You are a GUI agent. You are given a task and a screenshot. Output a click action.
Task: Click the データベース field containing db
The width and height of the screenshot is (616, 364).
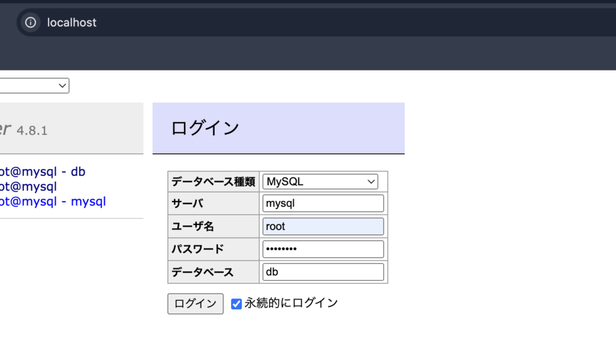click(x=323, y=271)
